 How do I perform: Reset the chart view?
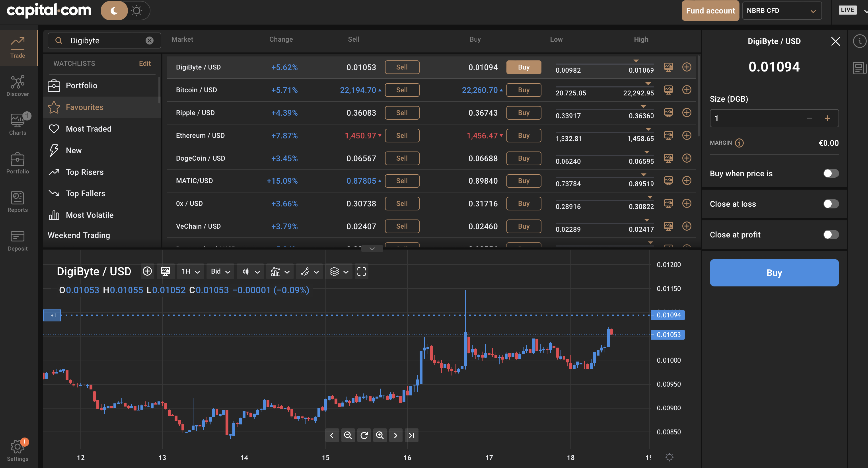point(364,435)
